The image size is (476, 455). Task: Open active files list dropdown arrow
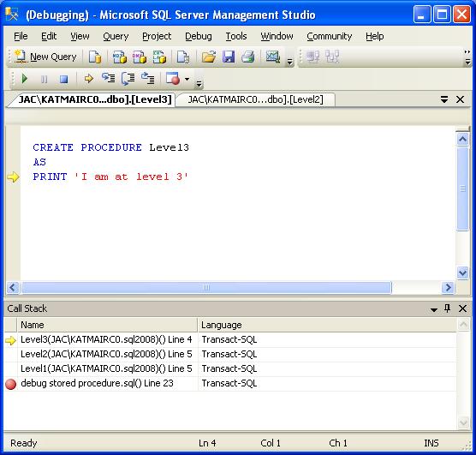pyautogui.click(x=444, y=99)
